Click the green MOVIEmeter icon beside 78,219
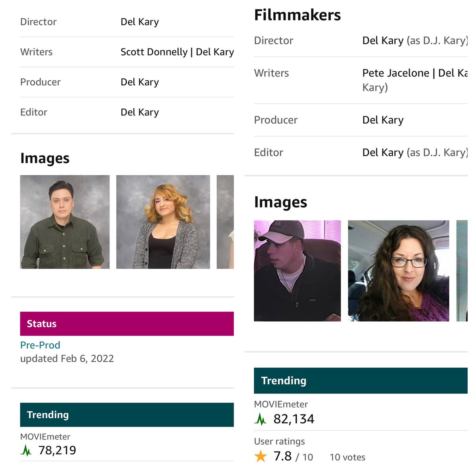This screenshot has height=476, width=476. click(26, 450)
